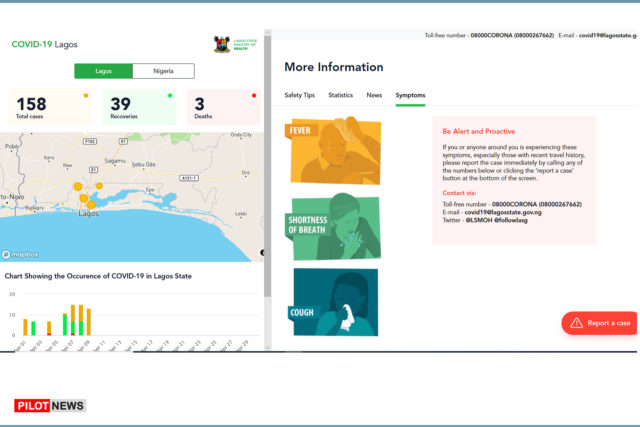Click the warning triangle icon in Report a case
Screen dimensions: 640x427
coord(575,323)
